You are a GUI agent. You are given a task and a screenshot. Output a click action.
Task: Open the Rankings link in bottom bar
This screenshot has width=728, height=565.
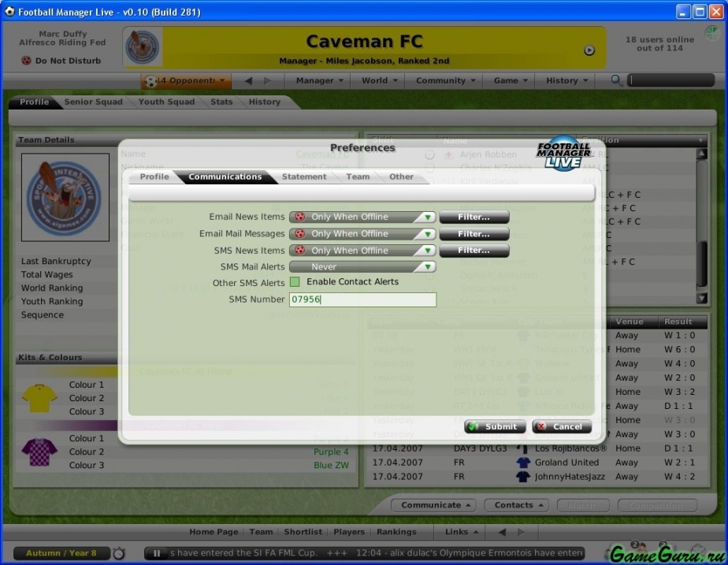tap(396, 532)
